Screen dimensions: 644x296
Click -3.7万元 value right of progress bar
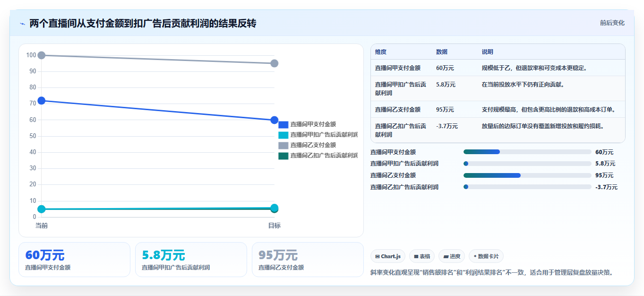click(x=606, y=187)
